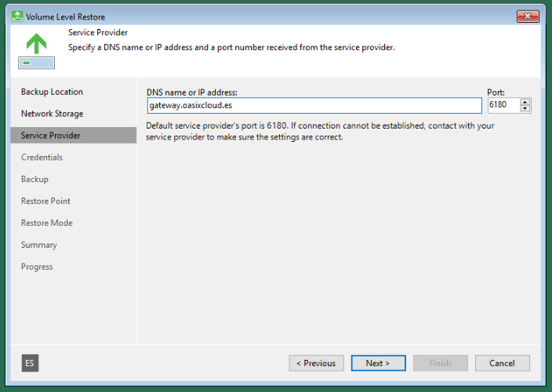
Task: Select the Summary step
Action: [x=38, y=245]
